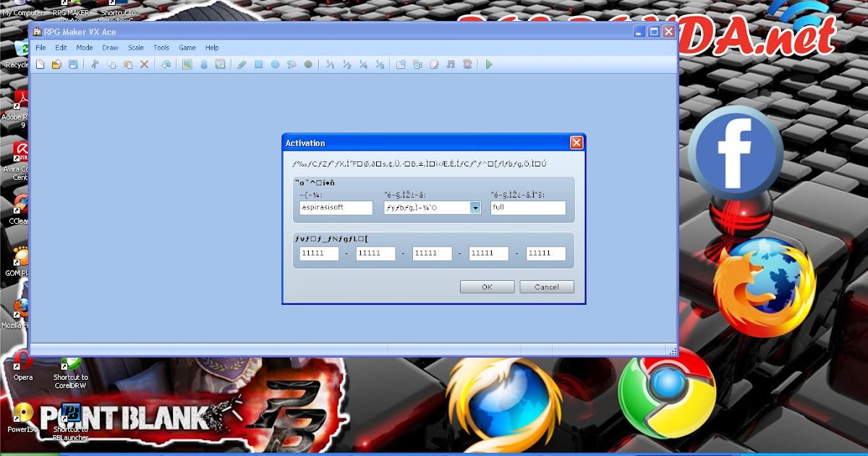Select the Shadow Pen tool

coord(308,64)
